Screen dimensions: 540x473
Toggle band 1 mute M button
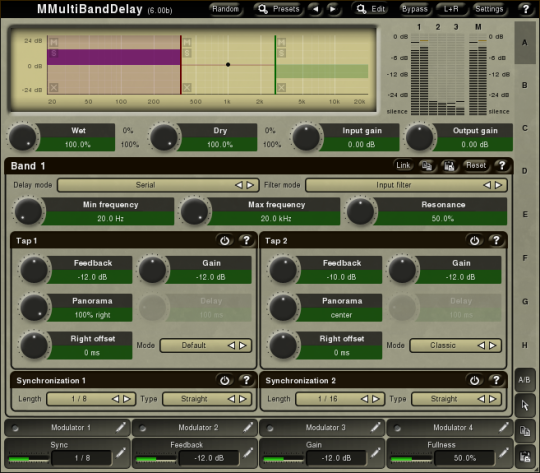(x=54, y=42)
